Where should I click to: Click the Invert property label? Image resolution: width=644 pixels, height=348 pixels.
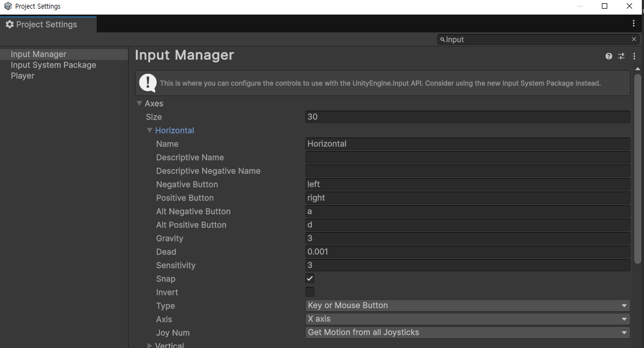click(167, 292)
